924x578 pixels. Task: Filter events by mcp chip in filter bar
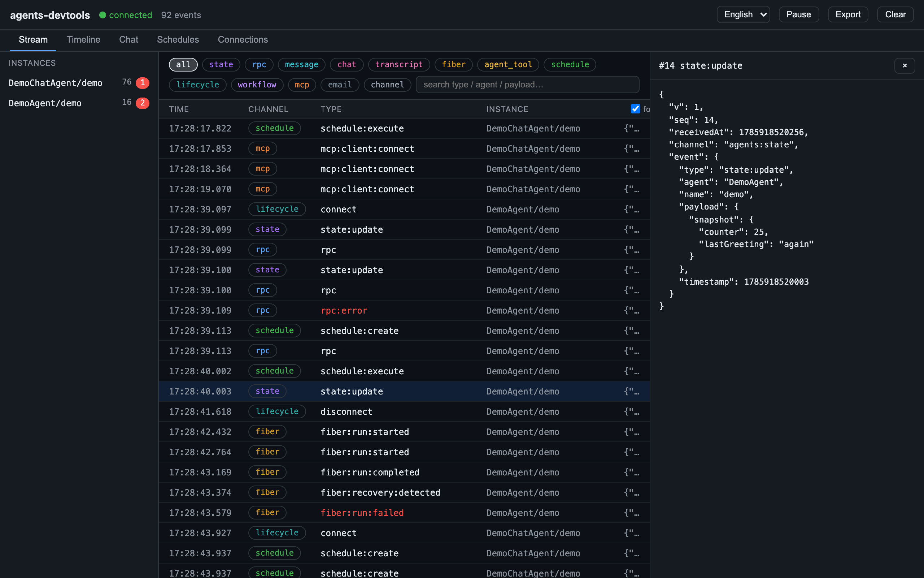[302, 85]
